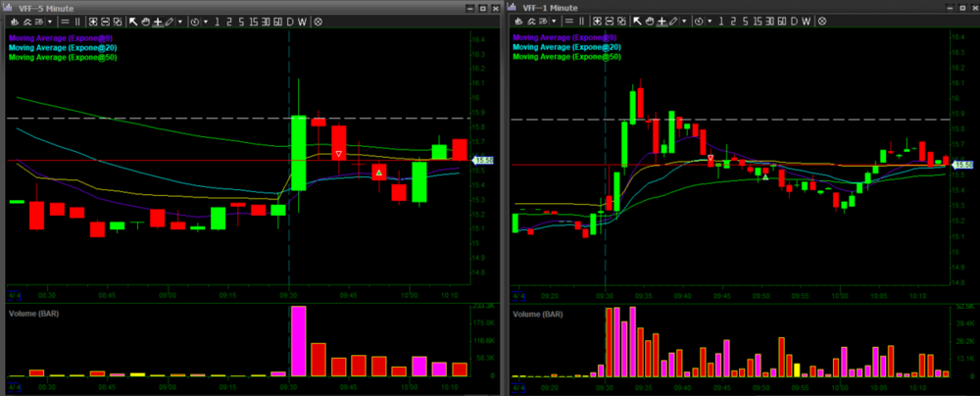Set 1 Minute chart to 5-minute interval

745,22
